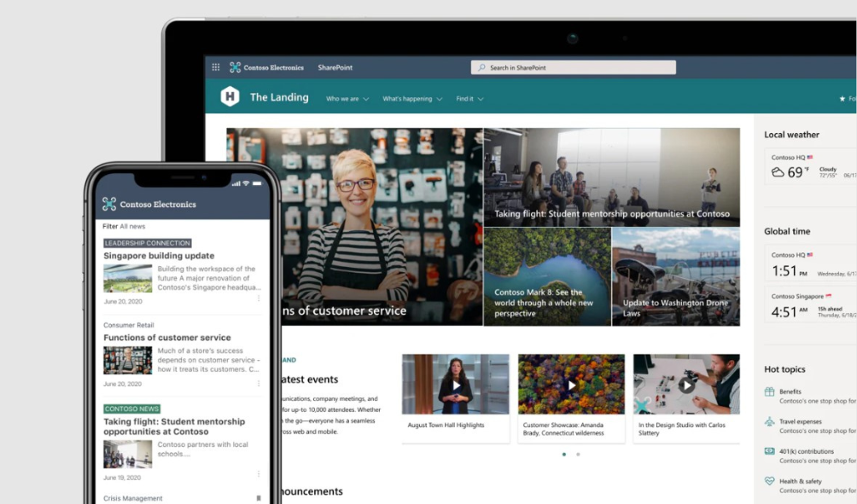Viewport: 857px width, 504px height.
Task: Click the Health & safety heart icon
Action: coord(770,481)
